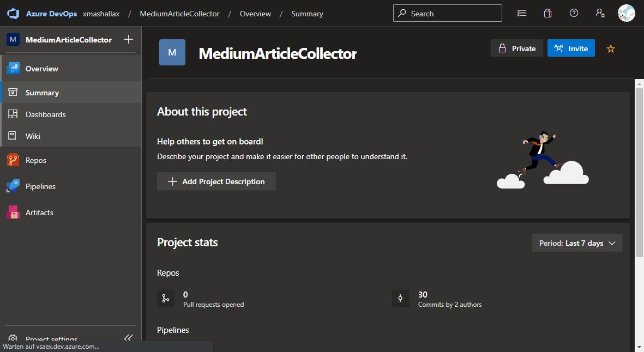The height and width of the screenshot is (352, 644).
Task: Click the Add Project Description button
Action: (x=216, y=181)
